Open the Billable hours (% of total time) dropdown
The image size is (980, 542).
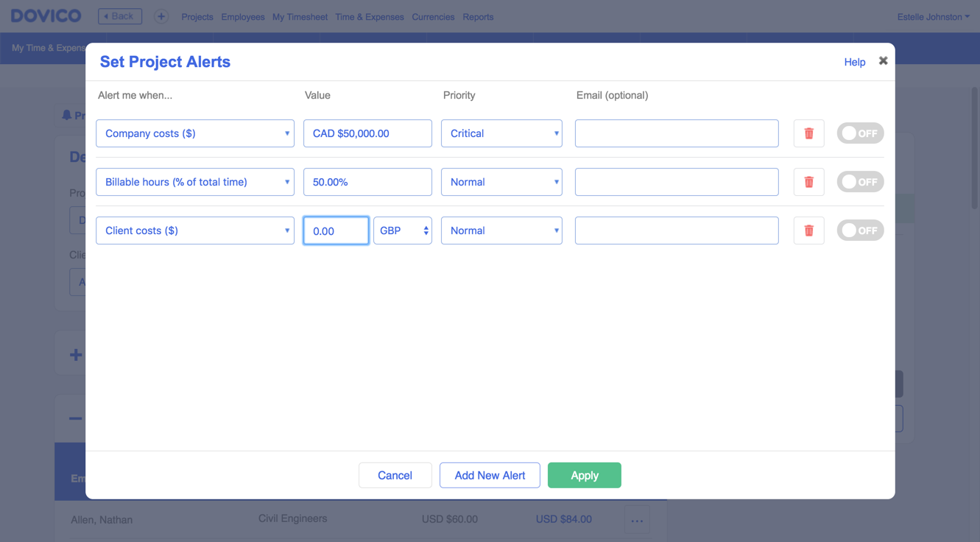click(x=195, y=182)
